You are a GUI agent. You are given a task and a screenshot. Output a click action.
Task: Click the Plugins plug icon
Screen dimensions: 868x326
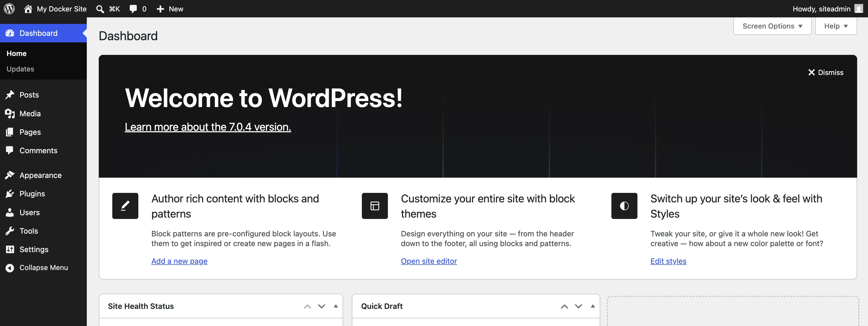[10, 194]
